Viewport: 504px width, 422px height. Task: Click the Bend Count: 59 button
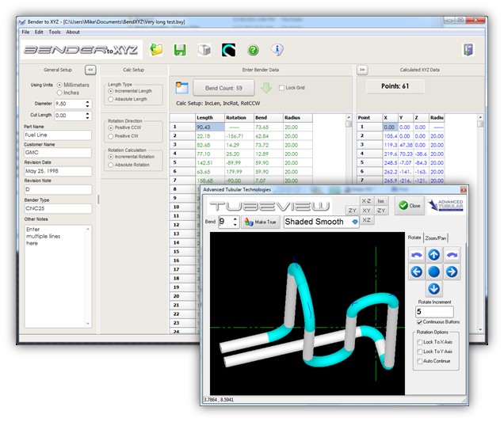(x=225, y=88)
